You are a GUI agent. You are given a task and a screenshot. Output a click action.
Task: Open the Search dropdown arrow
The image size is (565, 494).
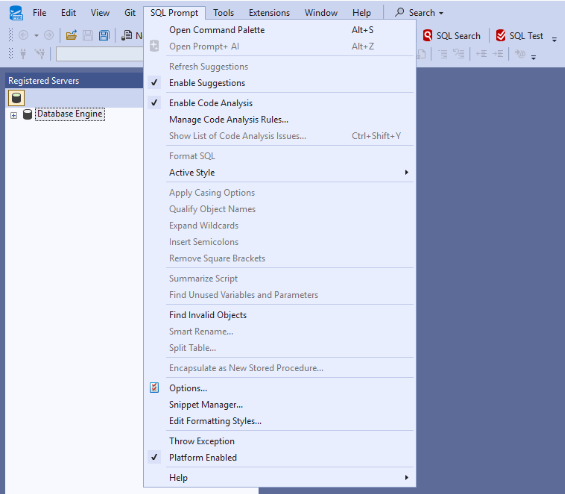click(441, 13)
